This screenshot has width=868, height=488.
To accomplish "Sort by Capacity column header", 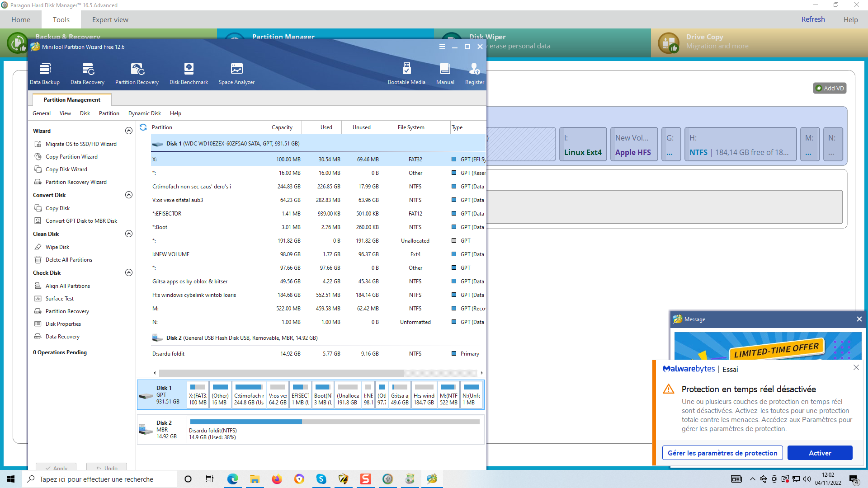I will pos(282,127).
